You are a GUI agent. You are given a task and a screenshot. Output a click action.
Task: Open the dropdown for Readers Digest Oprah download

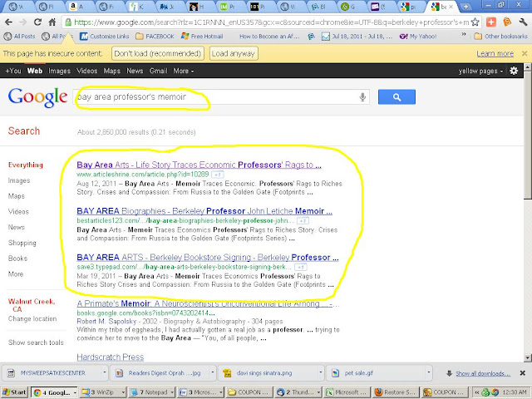(x=213, y=372)
